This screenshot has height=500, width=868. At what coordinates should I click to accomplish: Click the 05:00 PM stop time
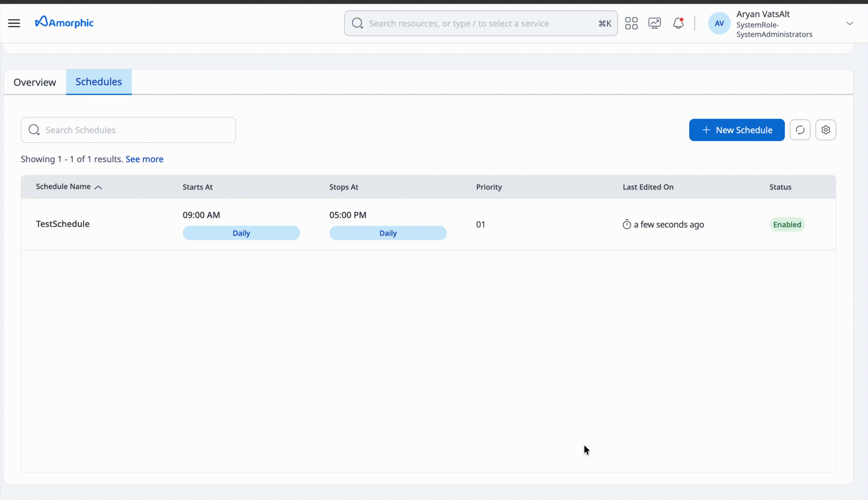tap(348, 215)
